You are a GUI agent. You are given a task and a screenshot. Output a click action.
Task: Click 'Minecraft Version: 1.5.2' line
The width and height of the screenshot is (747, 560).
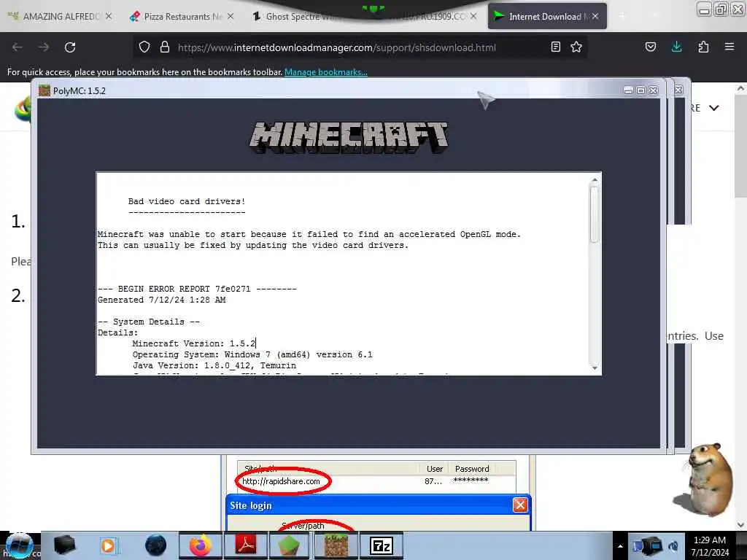tap(194, 343)
